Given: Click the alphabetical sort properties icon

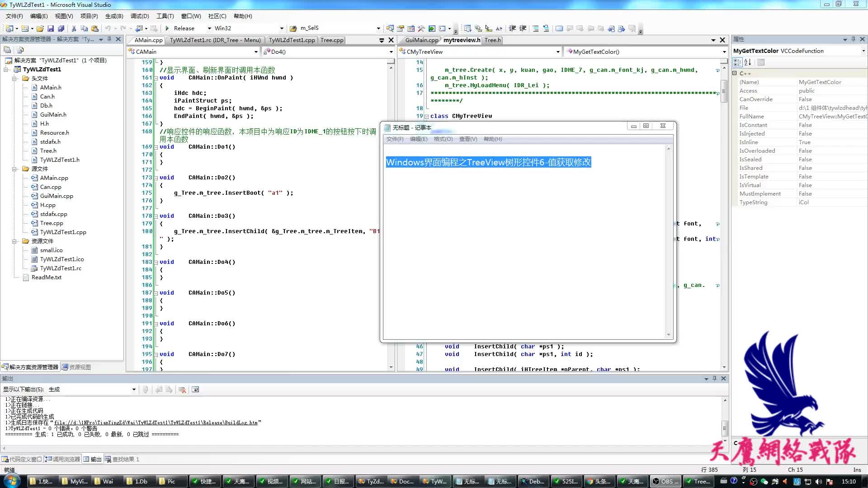Looking at the screenshot, I should click(x=748, y=62).
